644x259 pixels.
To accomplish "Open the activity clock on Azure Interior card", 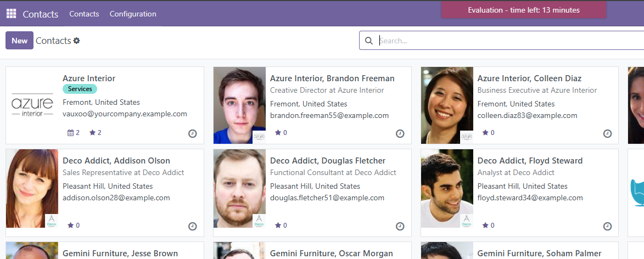I will coord(192,133).
